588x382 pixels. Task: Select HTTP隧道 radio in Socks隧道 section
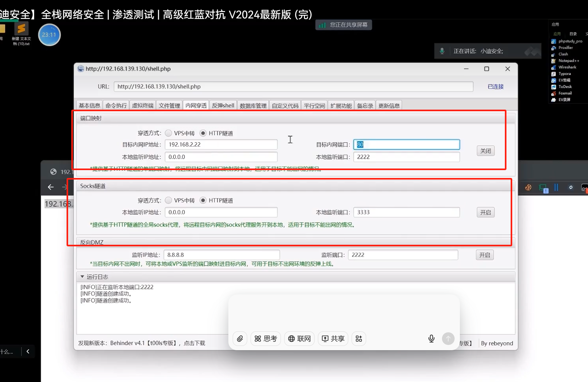click(203, 201)
